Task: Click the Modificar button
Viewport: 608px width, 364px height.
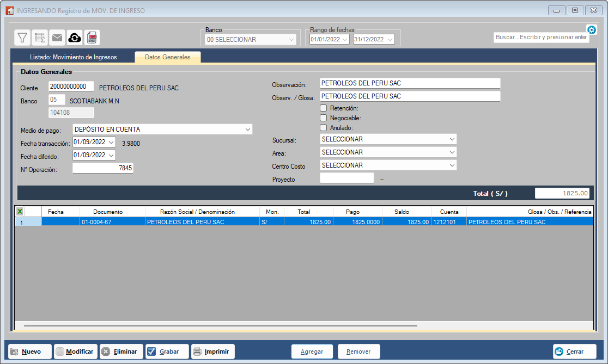Action: click(76, 351)
